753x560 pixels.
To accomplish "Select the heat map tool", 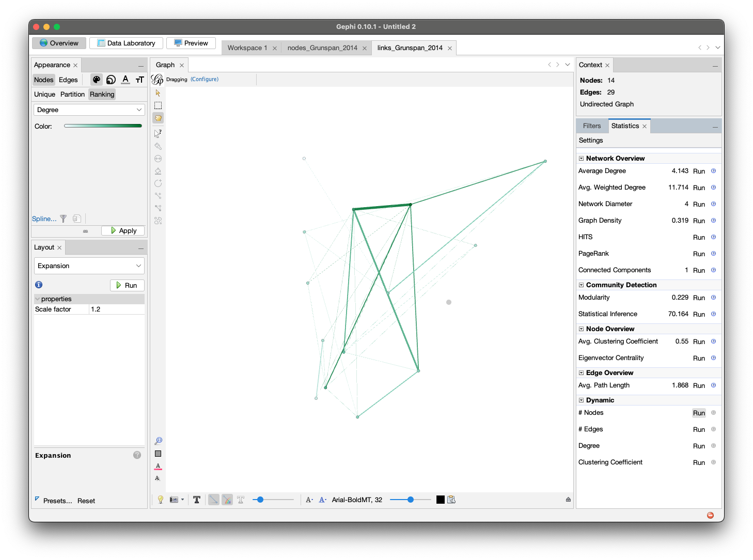I will [x=158, y=221].
